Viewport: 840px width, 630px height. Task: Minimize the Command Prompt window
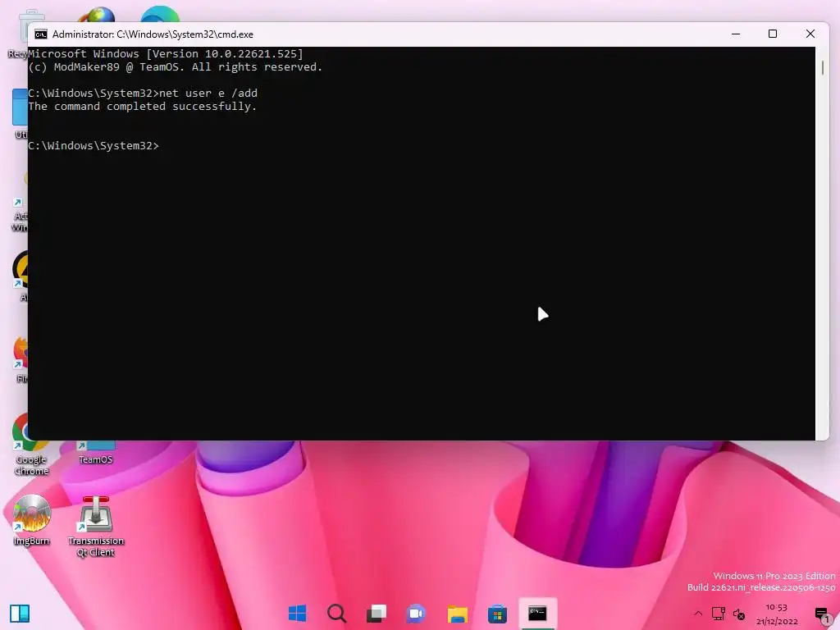click(736, 34)
